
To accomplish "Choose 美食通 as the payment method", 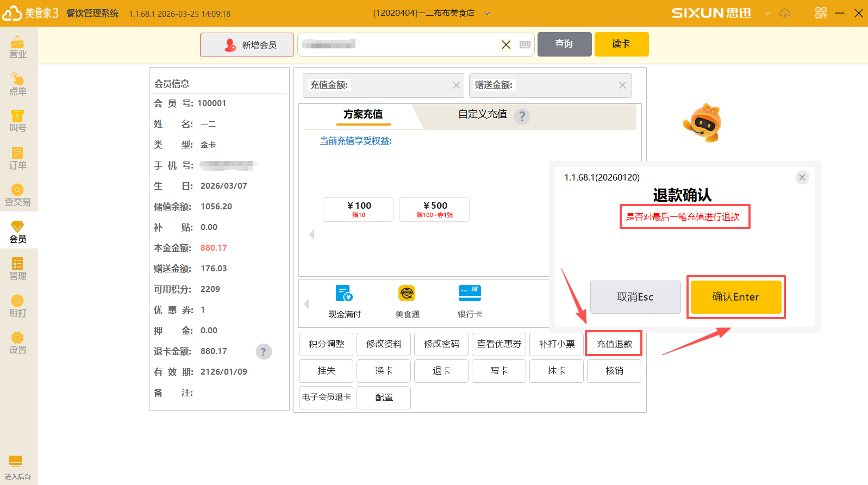I will coord(407,302).
